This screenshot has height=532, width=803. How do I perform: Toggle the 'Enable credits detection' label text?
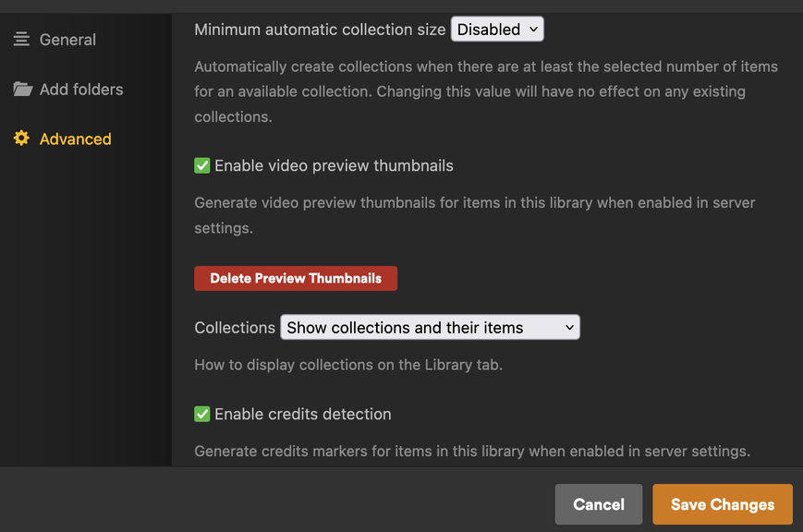pyautogui.click(x=303, y=414)
